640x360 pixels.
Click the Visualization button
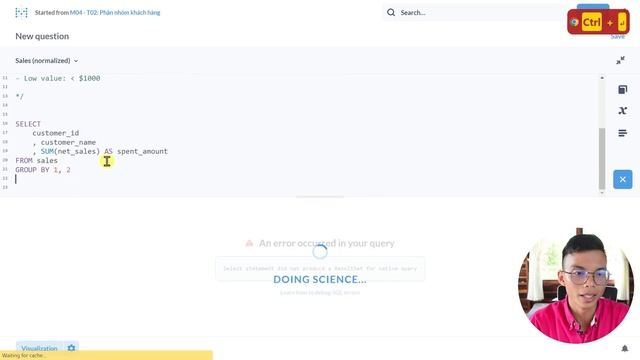(x=39, y=348)
